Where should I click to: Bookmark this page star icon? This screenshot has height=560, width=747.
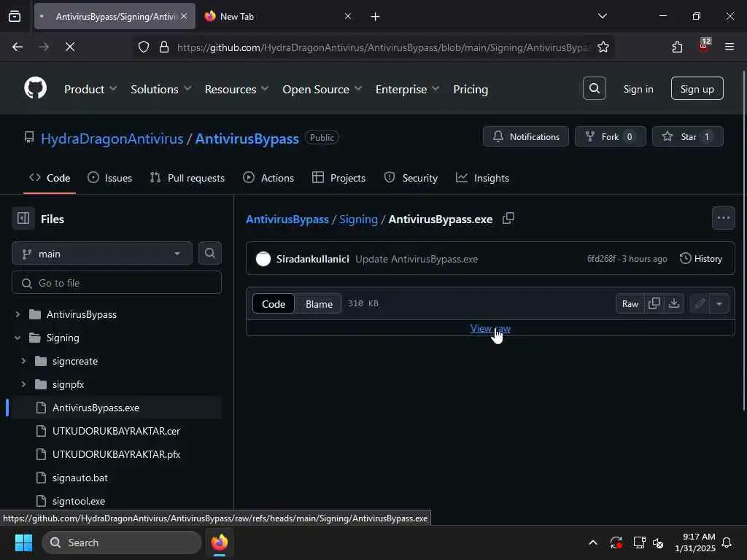603,47
